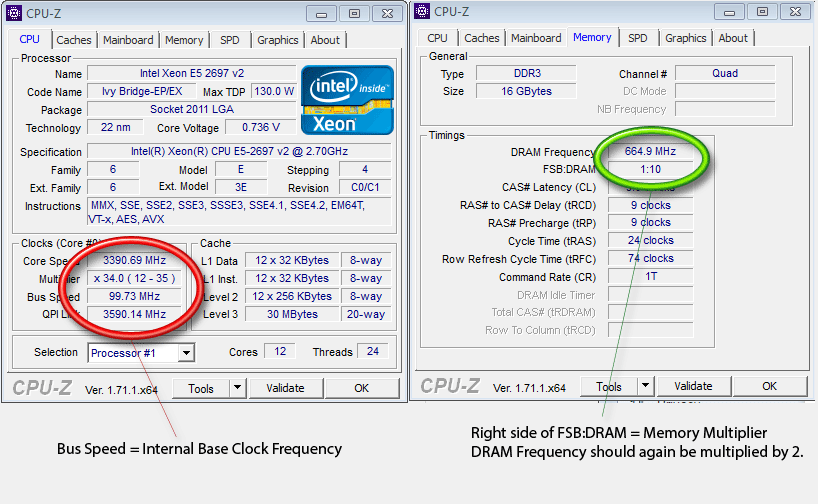Click the Package value Socket 2011 LGA
This screenshot has height=504, width=818.
coord(191,110)
